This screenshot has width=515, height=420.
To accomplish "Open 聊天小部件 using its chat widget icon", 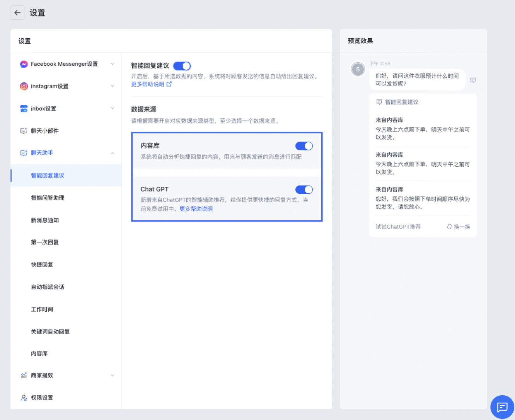I will pyautogui.click(x=24, y=131).
